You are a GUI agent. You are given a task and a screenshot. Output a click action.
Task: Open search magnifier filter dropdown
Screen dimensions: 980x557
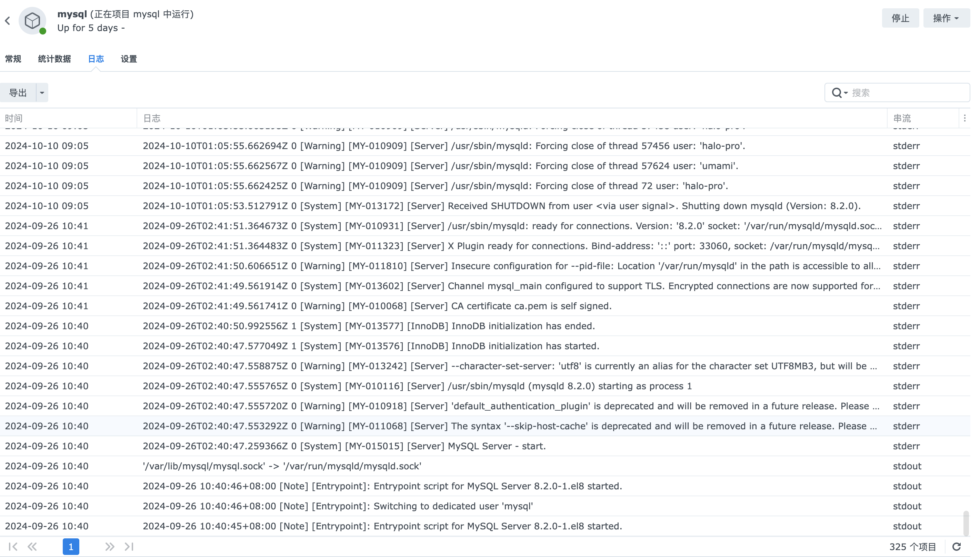[x=839, y=93]
